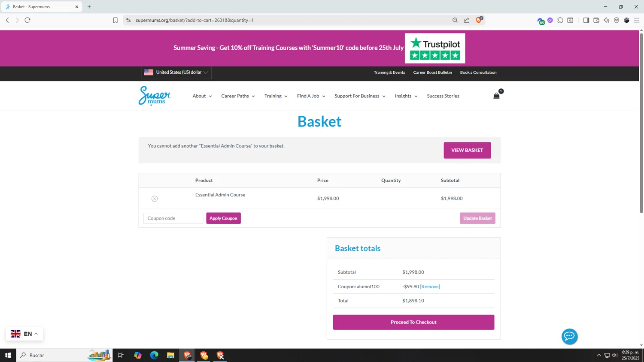Open Leo AI assistant icon
Viewport: 644px width, 362px height.
(x=606, y=20)
